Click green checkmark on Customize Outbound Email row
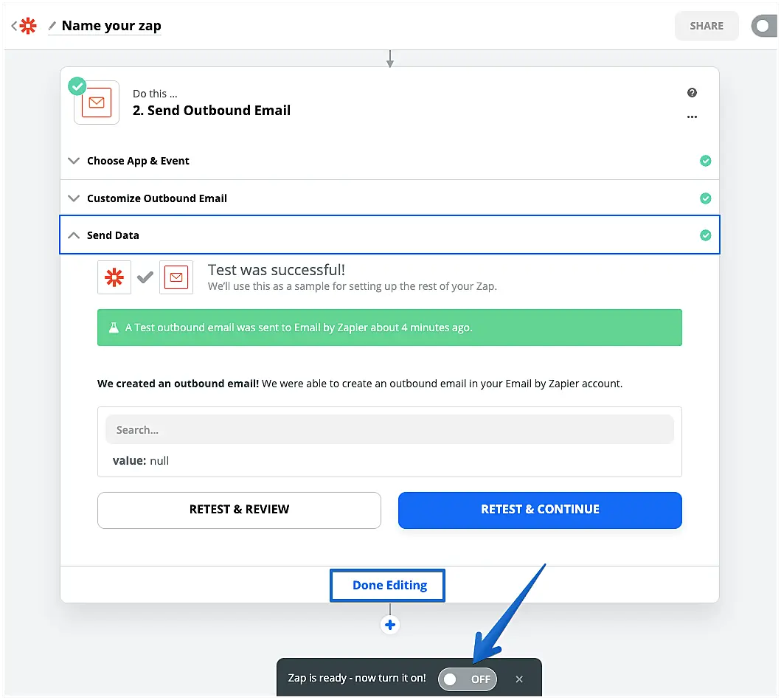The image size is (781, 700). [x=705, y=198]
